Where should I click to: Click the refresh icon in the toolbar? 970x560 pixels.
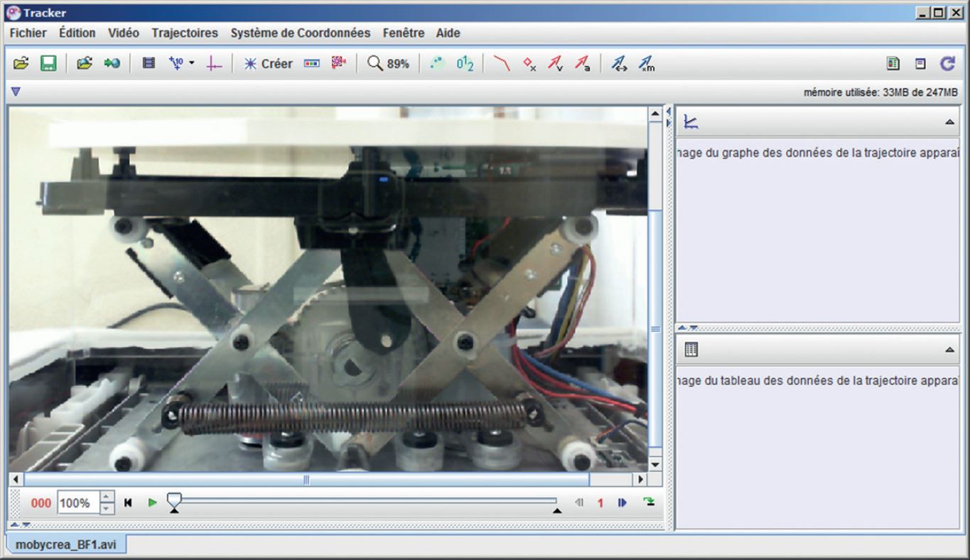point(947,63)
